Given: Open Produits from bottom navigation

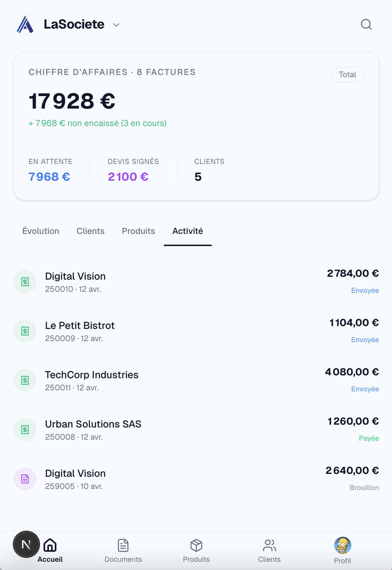Looking at the screenshot, I should [196, 550].
